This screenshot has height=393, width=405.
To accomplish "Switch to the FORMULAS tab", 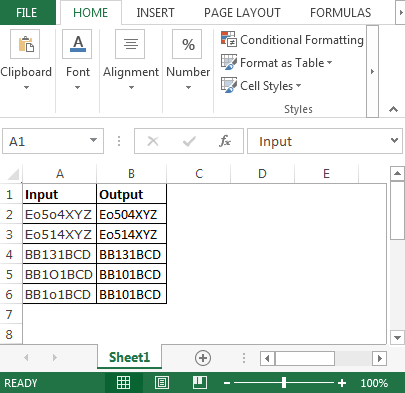I will click(x=340, y=13).
